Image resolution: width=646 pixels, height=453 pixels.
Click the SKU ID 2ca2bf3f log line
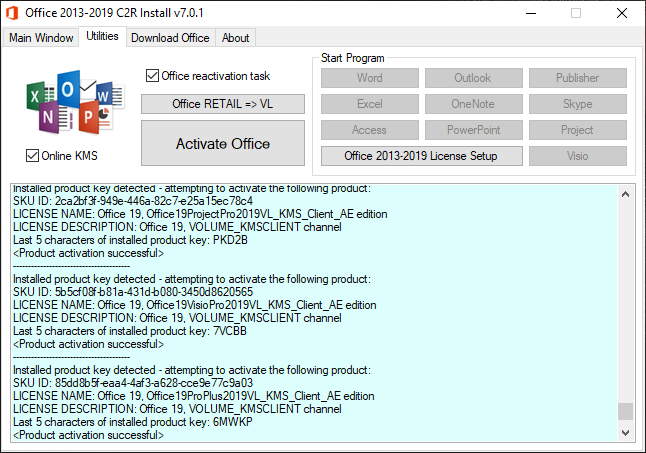click(133, 201)
